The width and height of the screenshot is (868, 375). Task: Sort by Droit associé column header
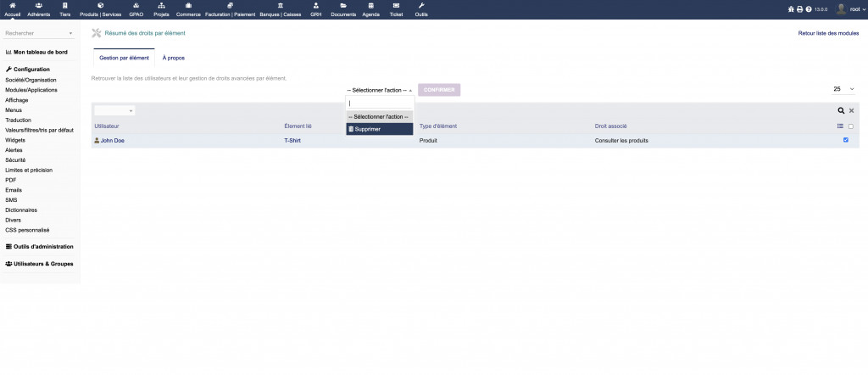[x=610, y=126]
